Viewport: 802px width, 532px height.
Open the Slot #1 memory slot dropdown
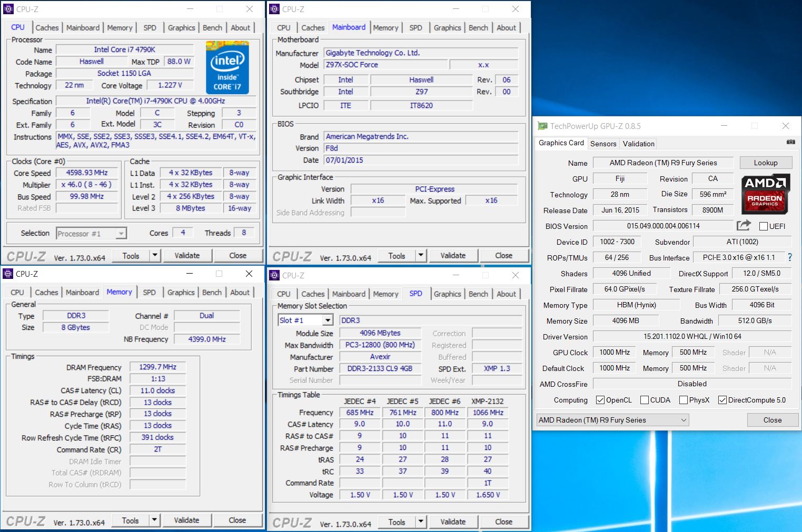pos(305,320)
